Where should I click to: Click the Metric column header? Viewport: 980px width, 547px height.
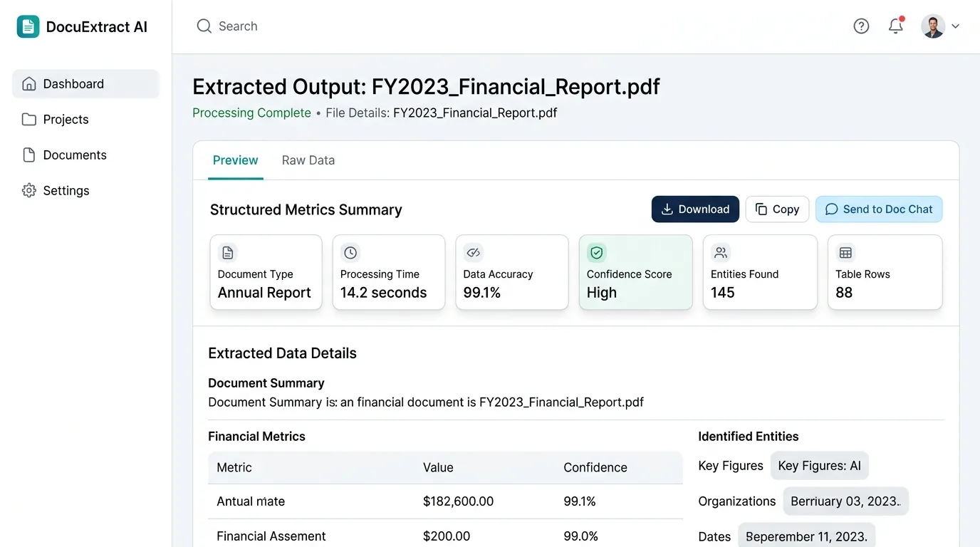coord(234,468)
